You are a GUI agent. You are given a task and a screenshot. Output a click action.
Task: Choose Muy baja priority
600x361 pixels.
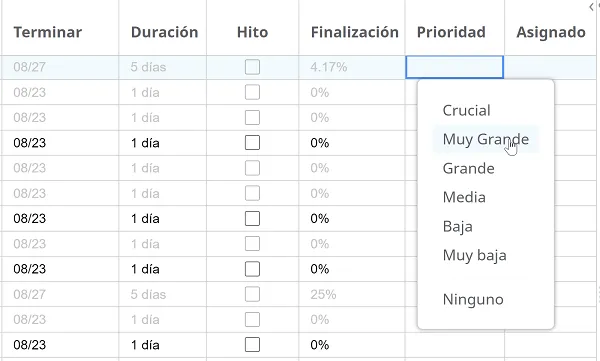[x=474, y=255]
